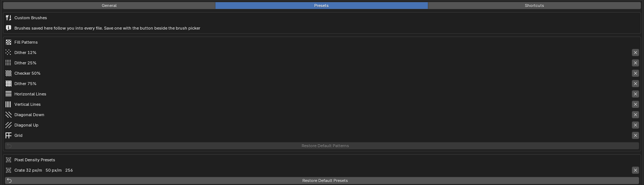Click the Grid pattern icon
This screenshot has width=644, height=185.
(x=9, y=135)
